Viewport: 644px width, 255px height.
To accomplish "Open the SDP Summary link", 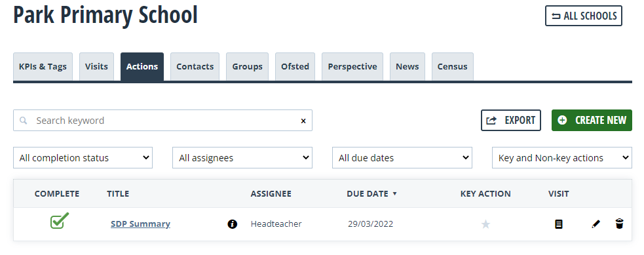I will [140, 224].
